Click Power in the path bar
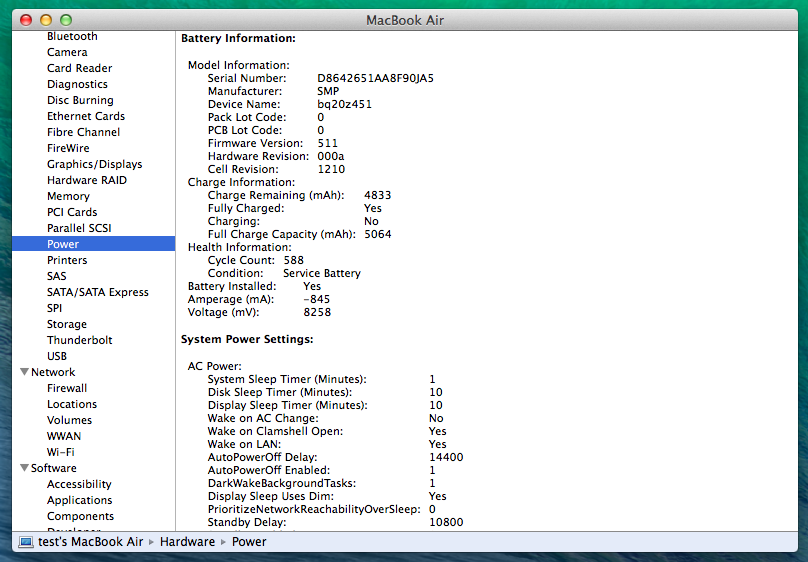This screenshot has width=808, height=562. coord(249,542)
